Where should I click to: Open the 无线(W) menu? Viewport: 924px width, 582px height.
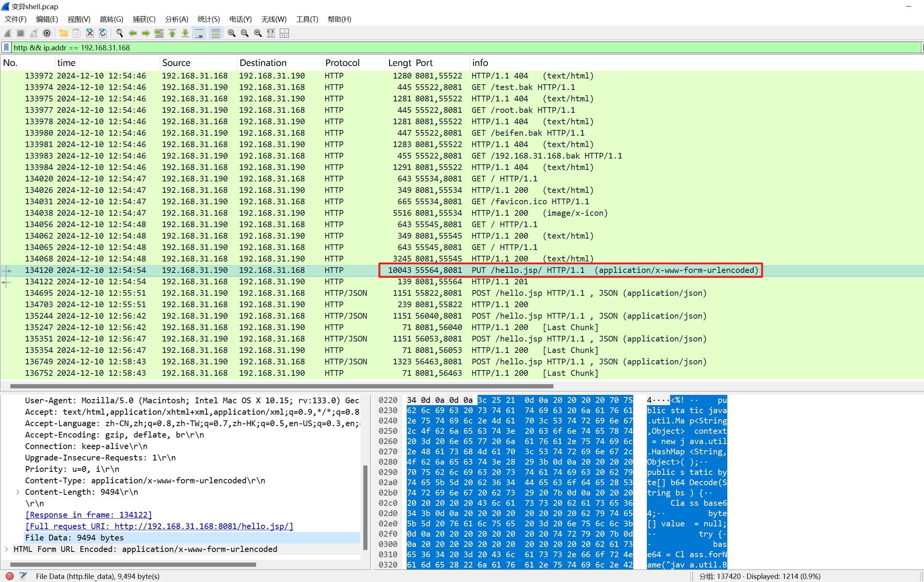(x=274, y=19)
